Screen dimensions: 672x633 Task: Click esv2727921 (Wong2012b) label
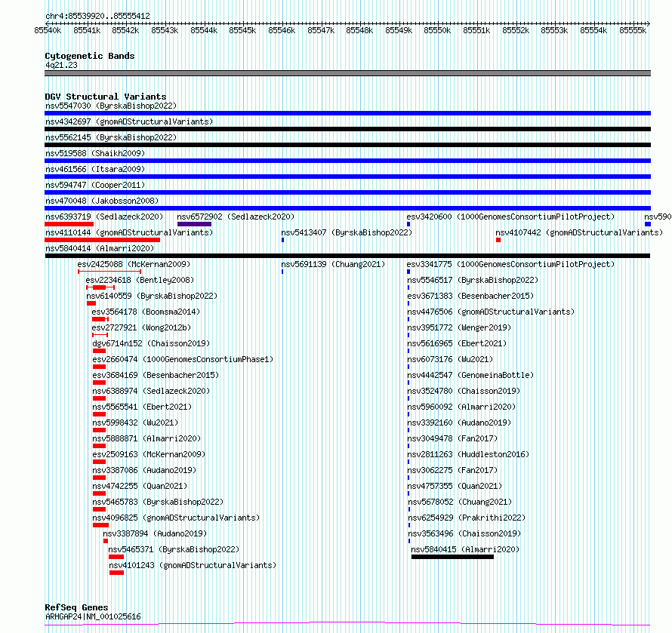pyautogui.click(x=141, y=327)
